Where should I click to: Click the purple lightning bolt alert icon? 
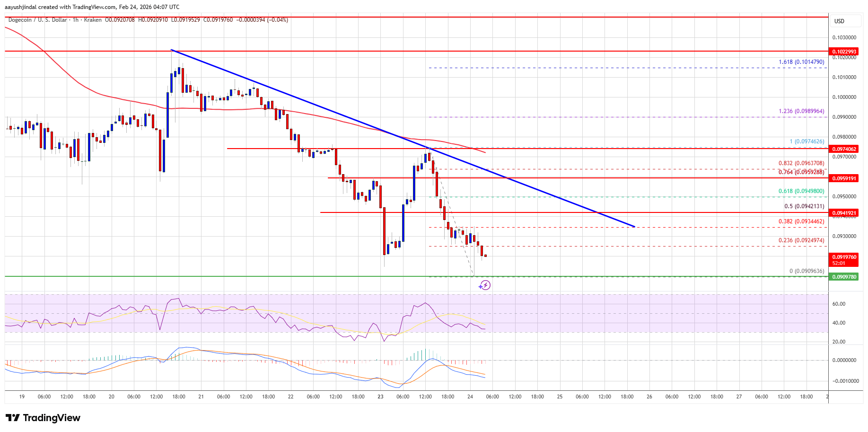(485, 285)
